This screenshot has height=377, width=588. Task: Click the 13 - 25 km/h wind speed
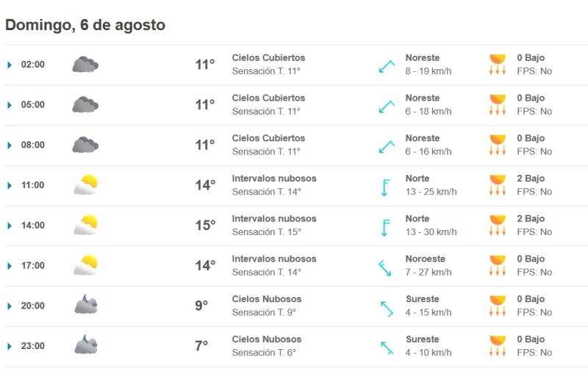[431, 192]
